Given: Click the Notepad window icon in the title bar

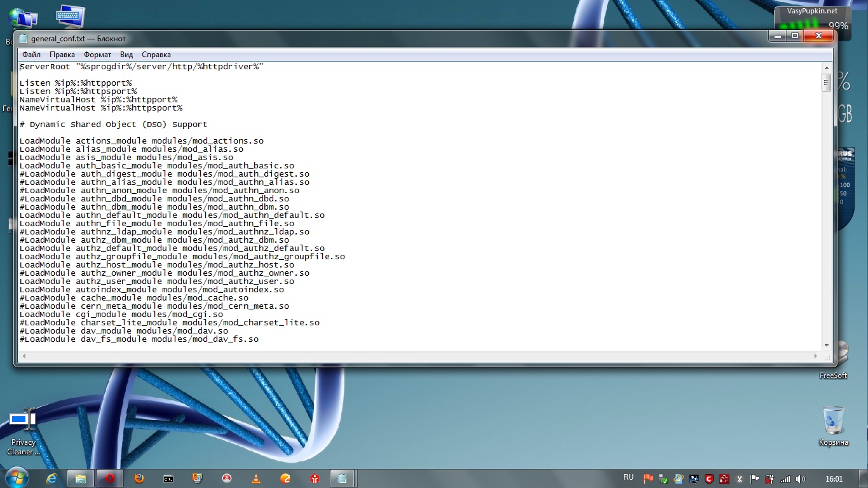Looking at the screenshot, I should (24, 38).
